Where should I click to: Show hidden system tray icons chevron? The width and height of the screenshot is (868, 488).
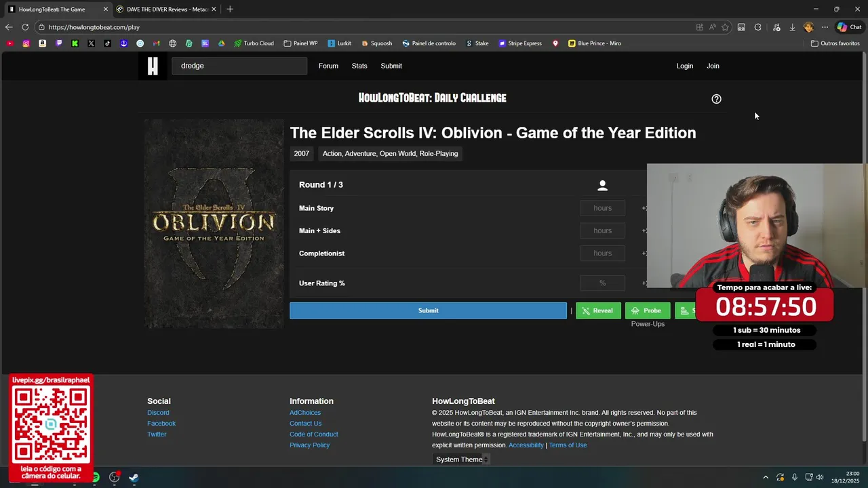[x=766, y=477]
